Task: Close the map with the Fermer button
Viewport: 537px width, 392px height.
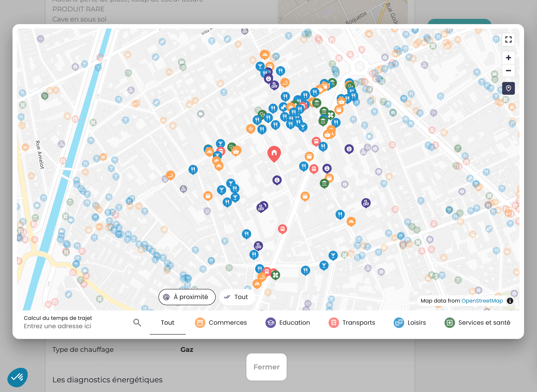Action: (266, 367)
